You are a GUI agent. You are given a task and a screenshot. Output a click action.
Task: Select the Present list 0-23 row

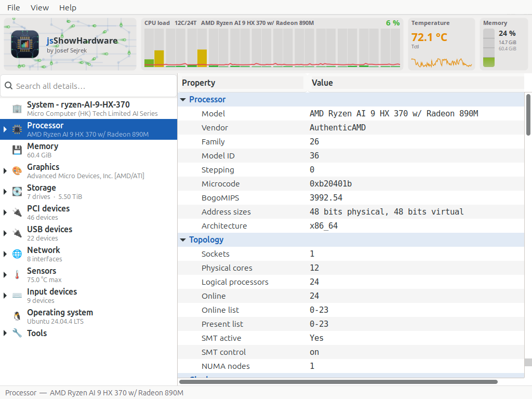pos(351,324)
